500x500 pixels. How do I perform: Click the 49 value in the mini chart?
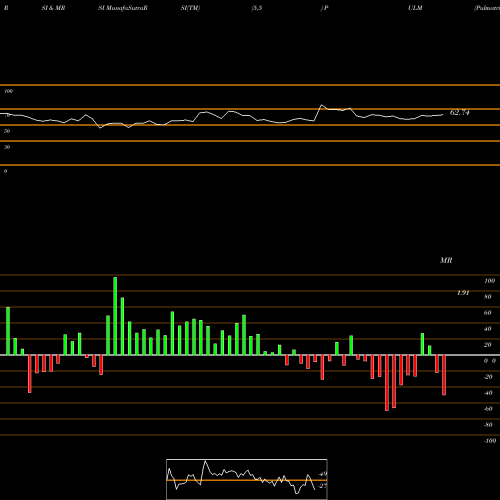323,474
